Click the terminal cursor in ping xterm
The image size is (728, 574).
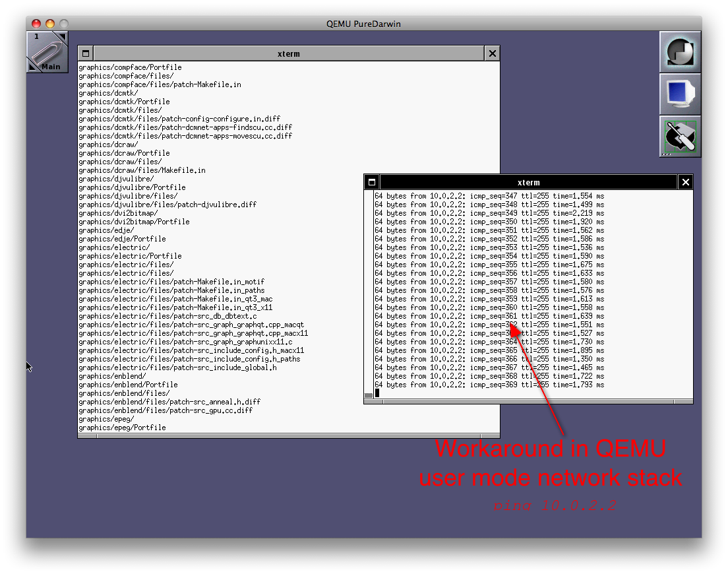tap(377, 393)
